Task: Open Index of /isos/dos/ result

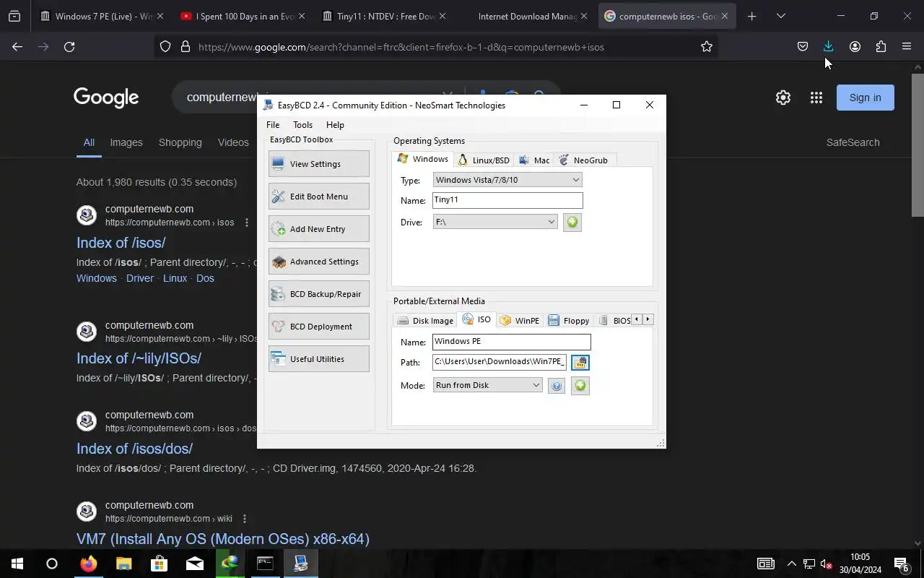Action: coord(134,449)
